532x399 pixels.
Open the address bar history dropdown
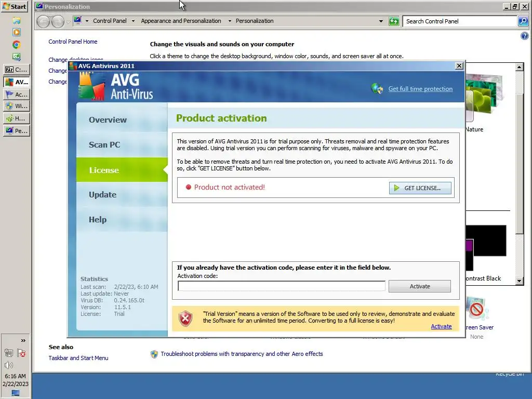coord(381,21)
